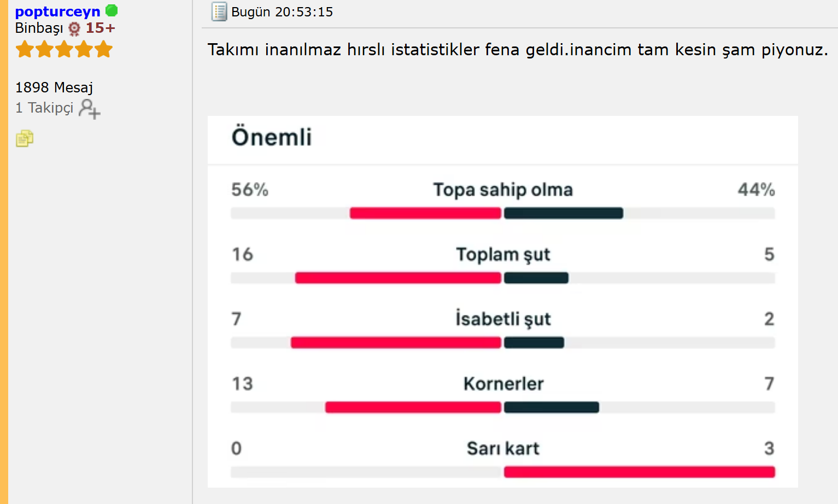
Task: Click the 15+ level label
Action: pos(101,28)
